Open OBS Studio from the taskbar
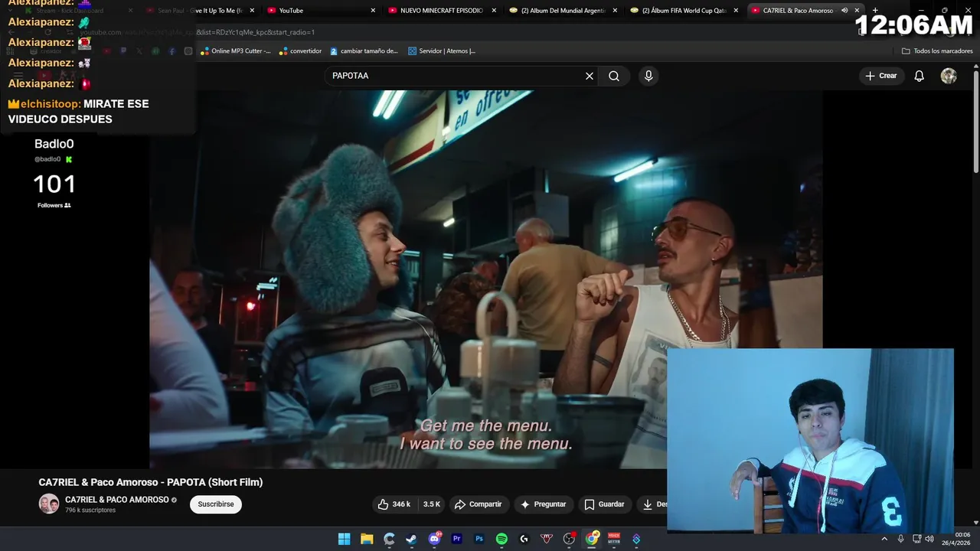 [569, 539]
